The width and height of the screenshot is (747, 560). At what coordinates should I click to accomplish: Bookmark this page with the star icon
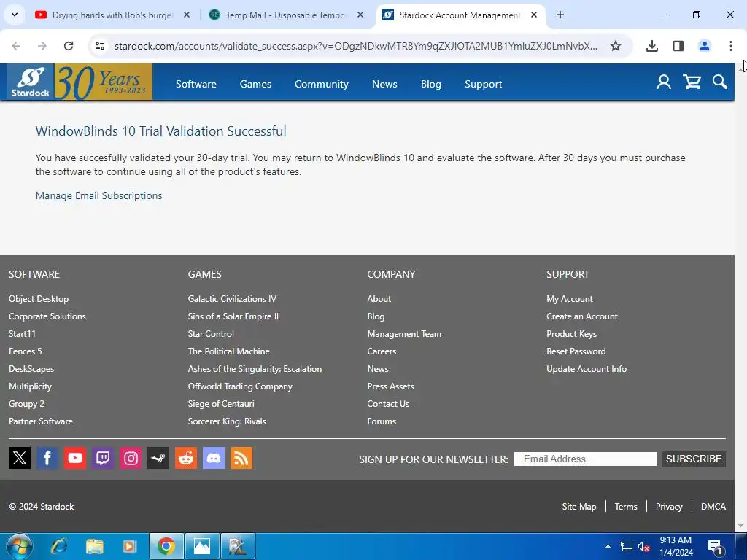[616, 46]
